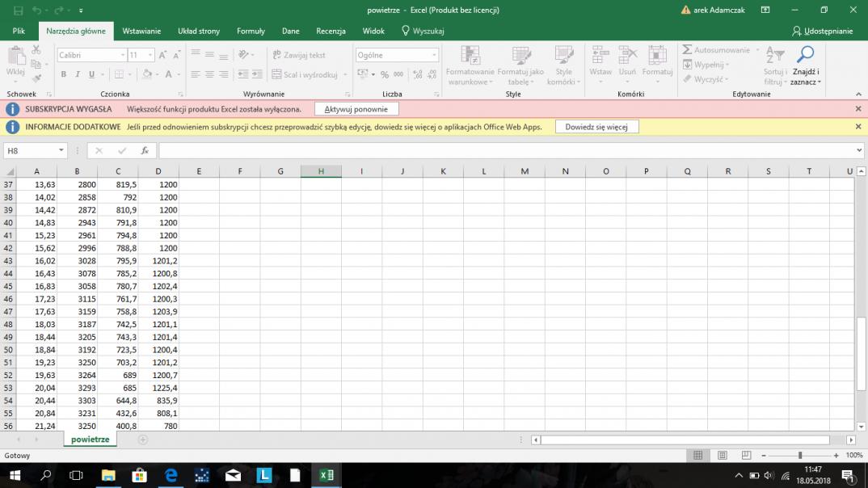Add a new sheet with plus icon
Viewport: 868px width, 488px height.
(x=143, y=440)
